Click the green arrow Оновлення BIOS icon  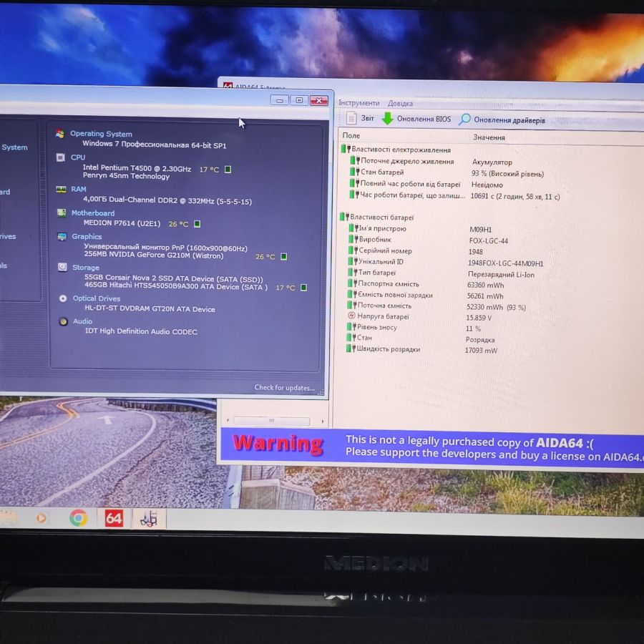coord(387,118)
